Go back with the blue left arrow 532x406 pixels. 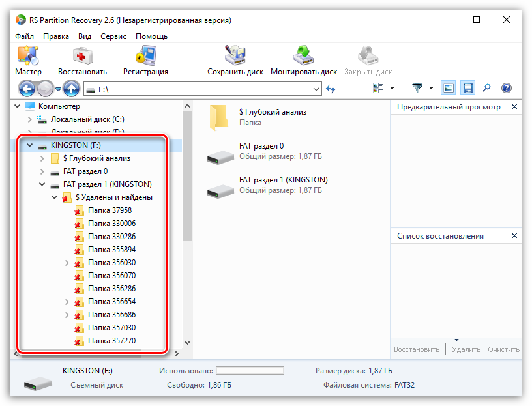pyautogui.click(x=27, y=89)
